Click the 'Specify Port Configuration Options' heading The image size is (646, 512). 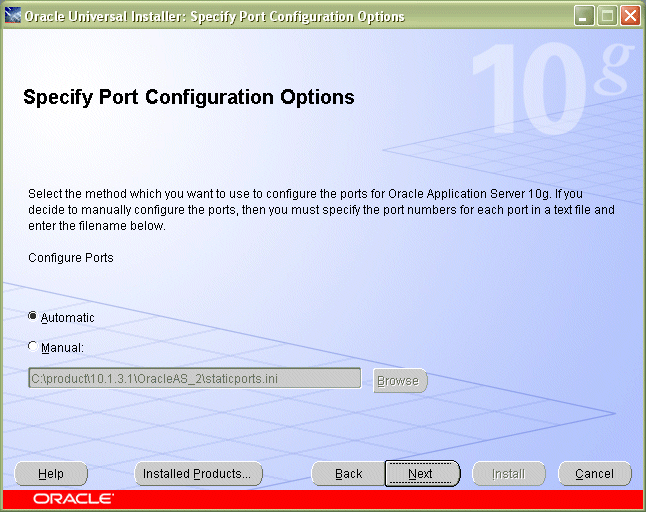click(189, 98)
